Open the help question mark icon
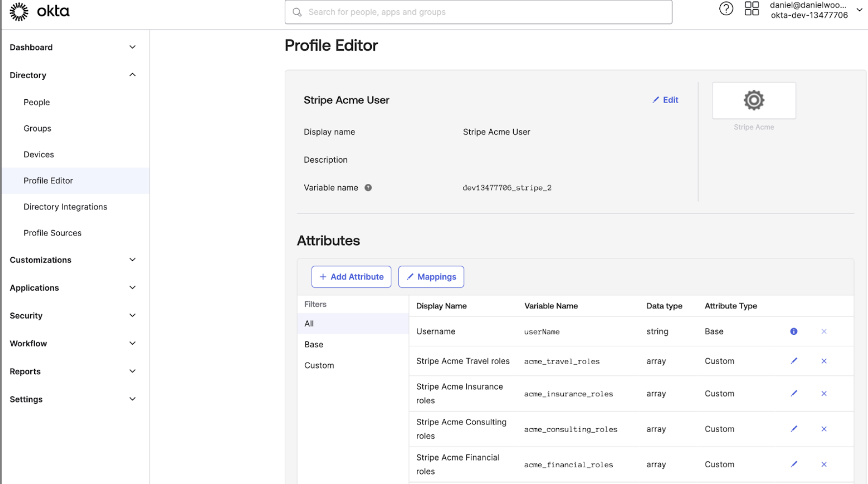 pyautogui.click(x=726, y=8)
